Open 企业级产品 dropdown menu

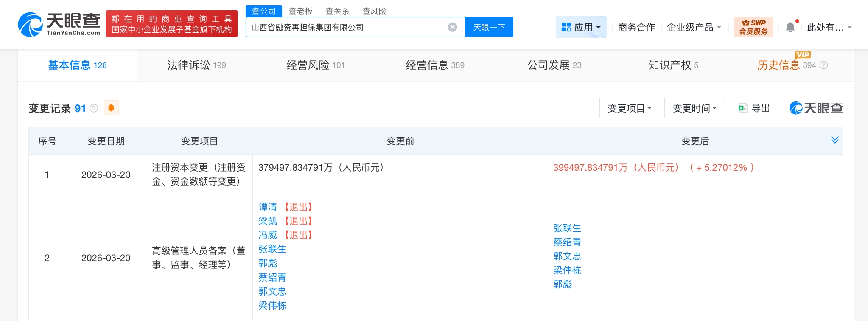pos(694,27)
